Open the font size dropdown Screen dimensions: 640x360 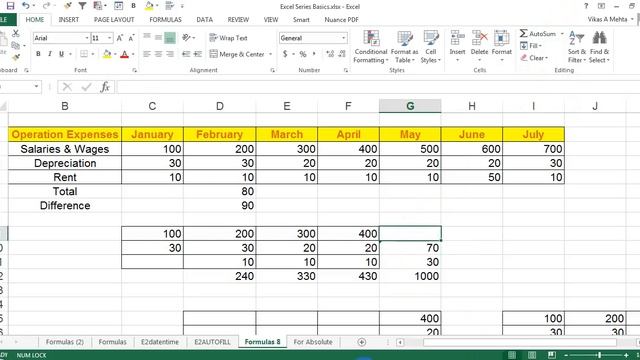(x=109, y=38)
